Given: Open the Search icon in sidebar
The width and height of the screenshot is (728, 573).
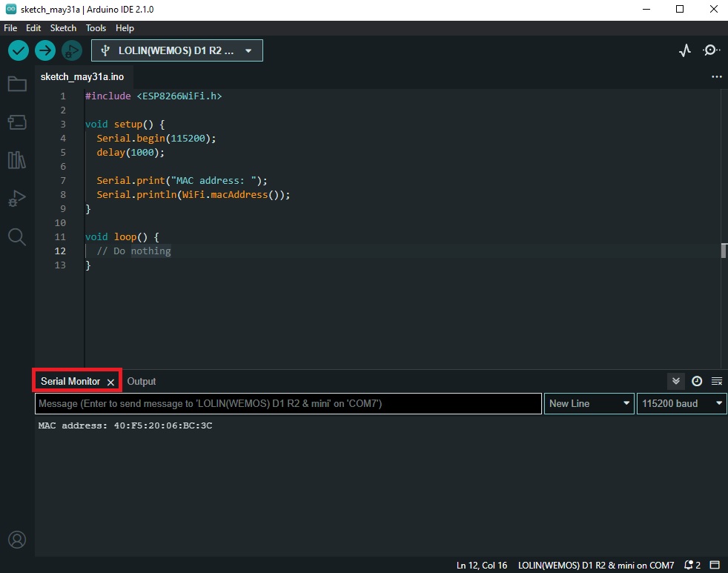Looking at the screenshot, I should click(16, 237).
